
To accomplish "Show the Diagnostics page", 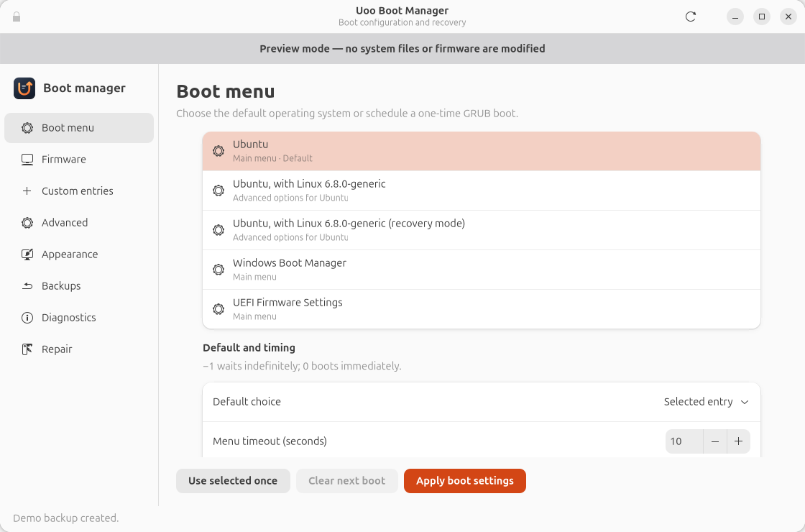I will coord(79,318).
